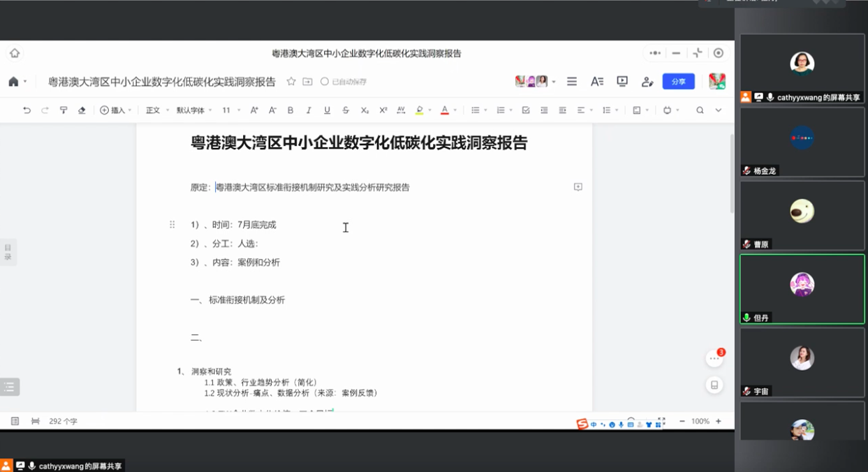This screenshot has width=868, height=472.
Task: Open the font size 11 dropdown
Action: coord(230,110)
